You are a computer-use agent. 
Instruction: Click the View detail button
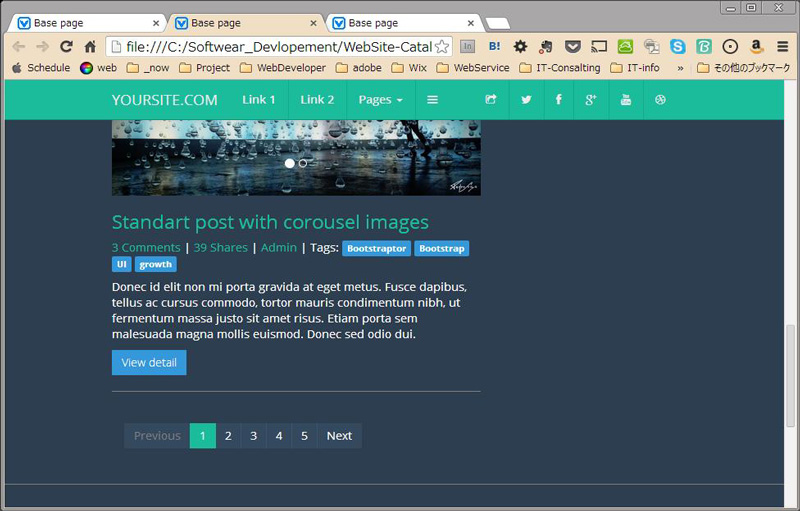pos(149,363)
